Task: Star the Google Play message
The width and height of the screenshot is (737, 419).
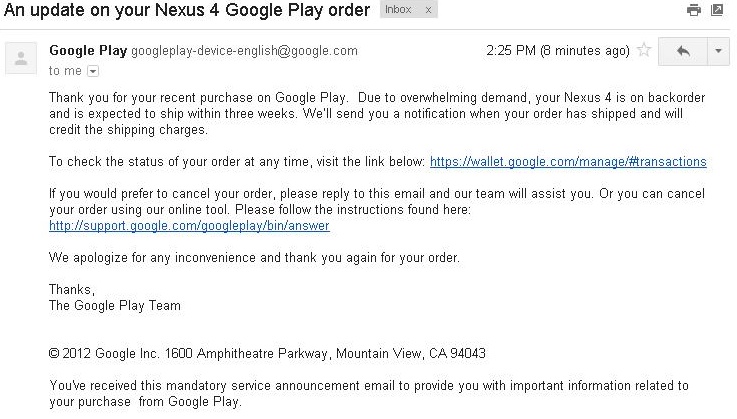Action: [x=645, y=50]
